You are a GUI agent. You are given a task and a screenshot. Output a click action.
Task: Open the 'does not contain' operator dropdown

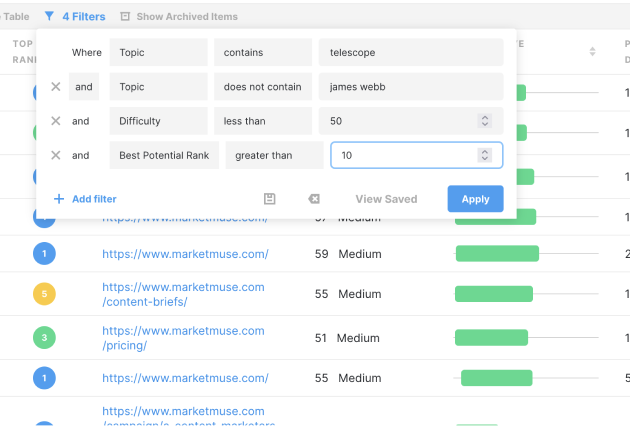[x=263, y=87]
